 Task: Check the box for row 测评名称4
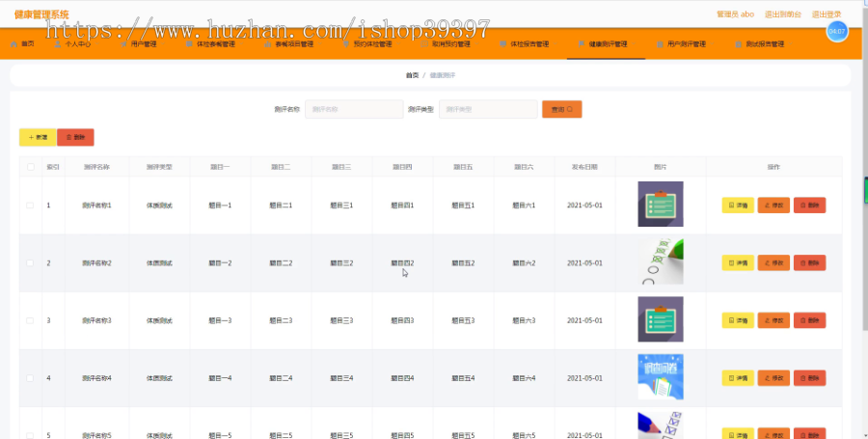tap(31, 378)
